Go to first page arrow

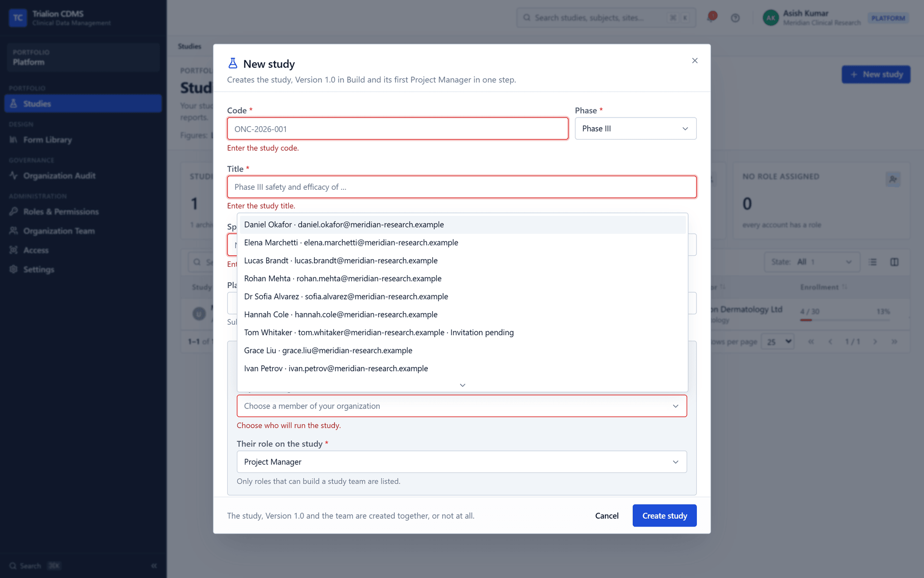(x=811, y=342)
